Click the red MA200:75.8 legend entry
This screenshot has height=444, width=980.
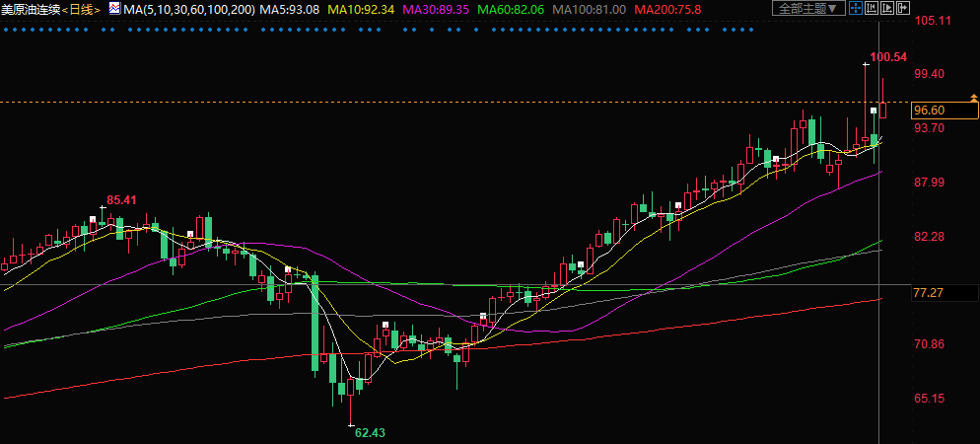point(667,9)
